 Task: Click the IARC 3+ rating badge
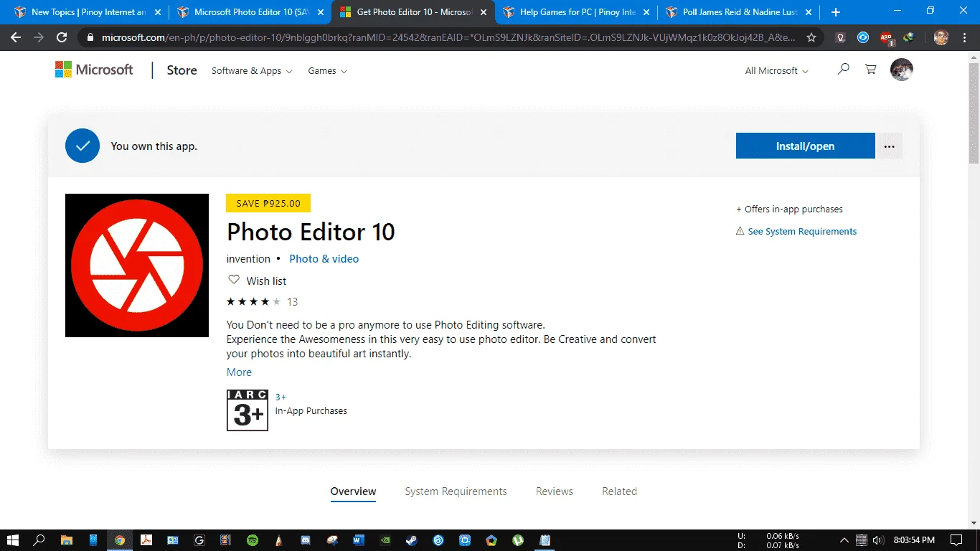click(x=248, y=410)
